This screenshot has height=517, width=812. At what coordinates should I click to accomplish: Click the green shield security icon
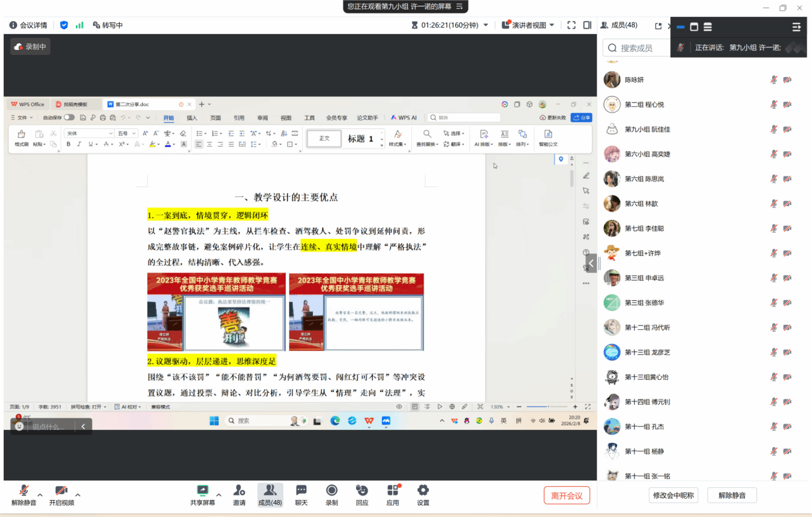(x=64, y=25)
